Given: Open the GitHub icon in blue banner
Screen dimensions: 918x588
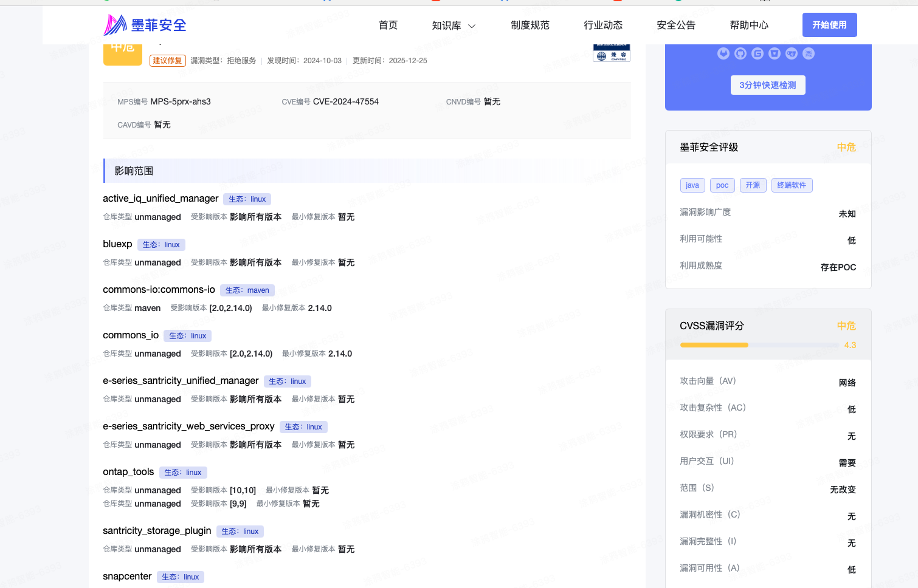Looking at the screenshot, I should [x=740, y=53].
